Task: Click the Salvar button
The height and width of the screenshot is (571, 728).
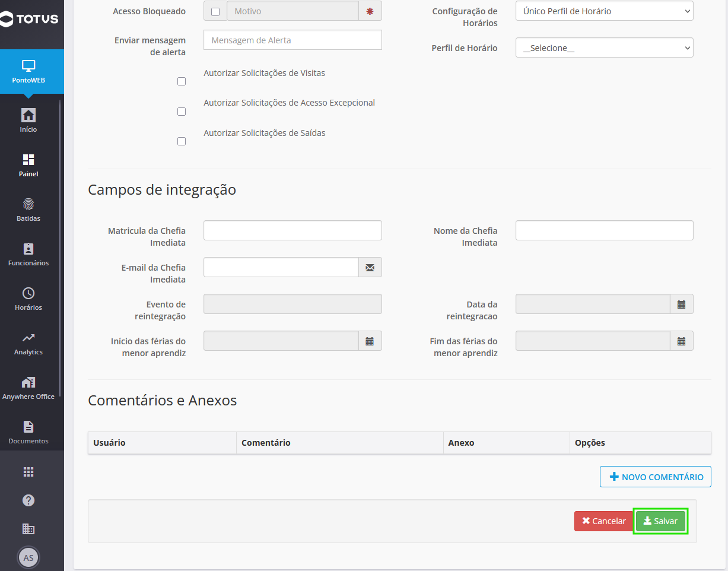Action: click(660, 521)
